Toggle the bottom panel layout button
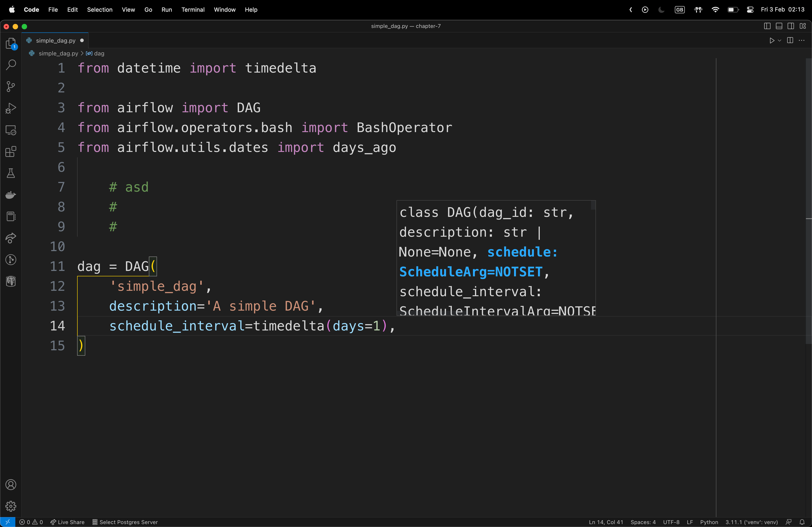This screenshot has width=812, height=527. tap(779, 26)
